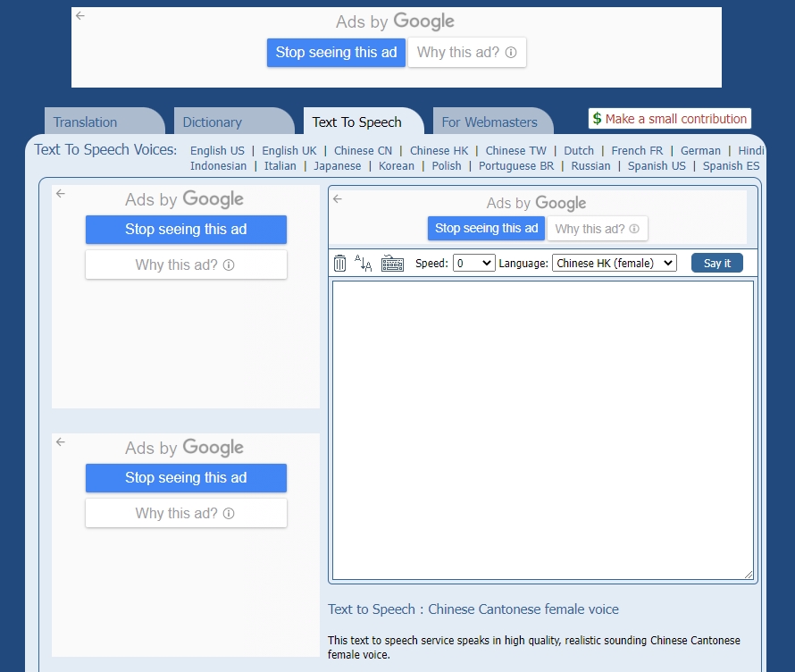Screen dimensions: 795x672
Task: Click back arrow in upper-left sidebar ad
Action: 61,194
